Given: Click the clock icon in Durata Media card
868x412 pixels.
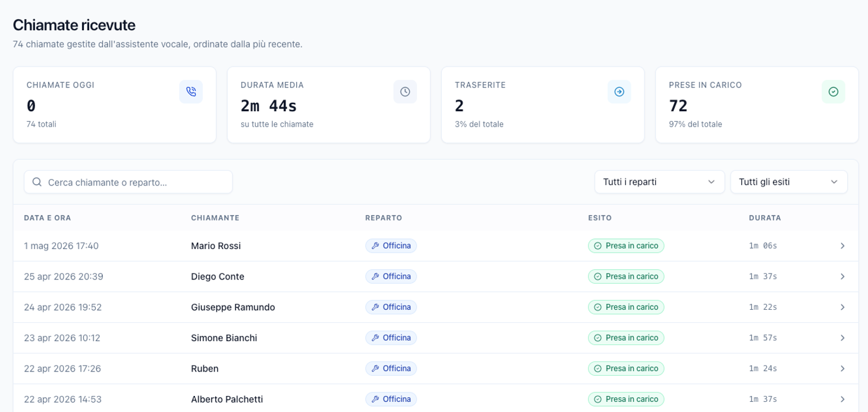Looking at the screenshot, I should pyautogui.click(x=405, y=92).
